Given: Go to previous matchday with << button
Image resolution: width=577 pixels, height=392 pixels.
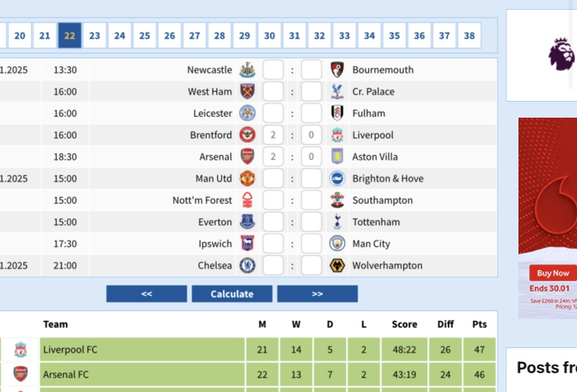Looking at the screenshot, I should click(x=146, y=294).
